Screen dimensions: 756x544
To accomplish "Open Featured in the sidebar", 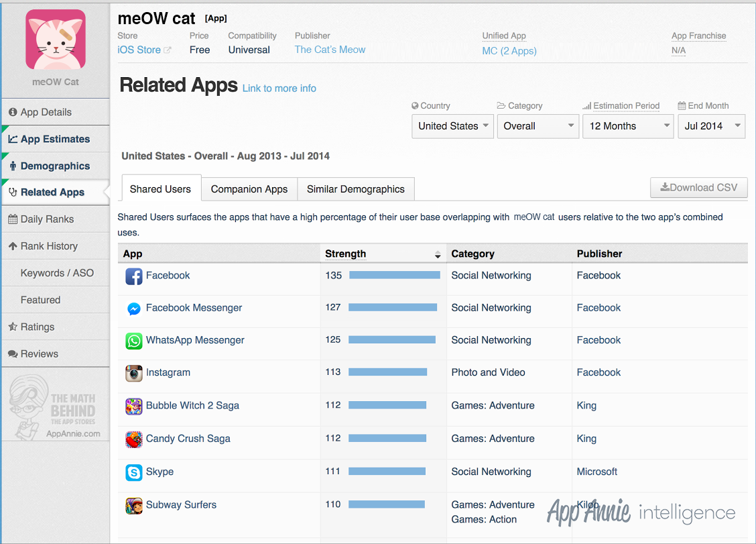I will pos(56,300).
